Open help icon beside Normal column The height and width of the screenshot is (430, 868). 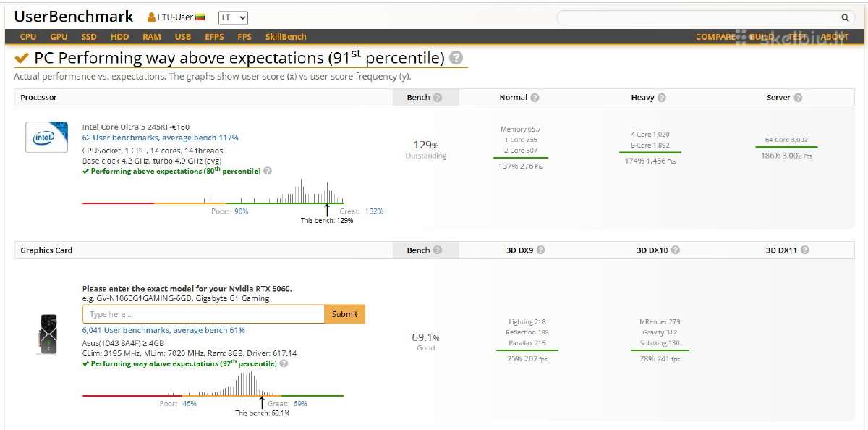535,98
